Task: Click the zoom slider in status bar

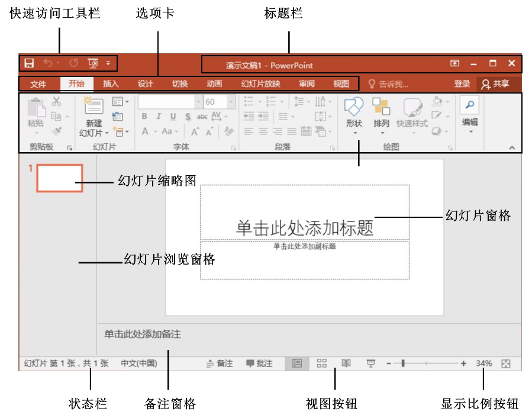Action: pos(403,364)
